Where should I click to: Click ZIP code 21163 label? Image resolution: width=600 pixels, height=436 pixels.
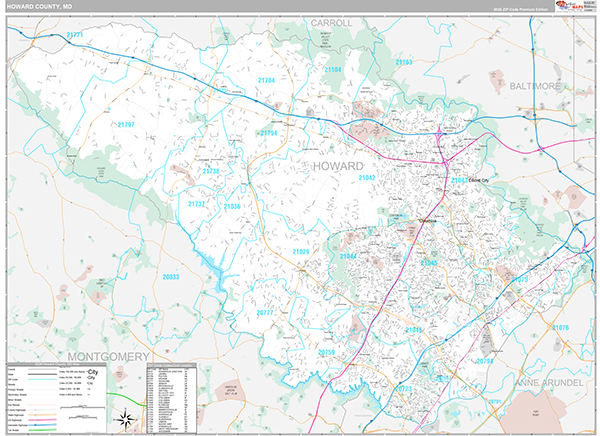coord(403,62)
